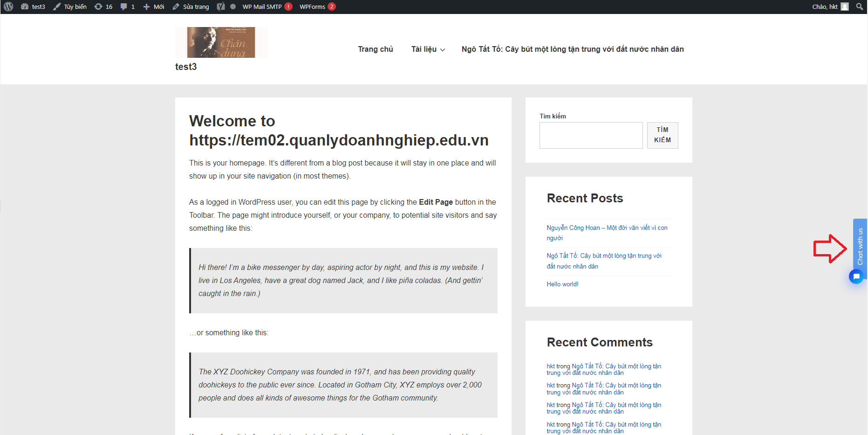Click the test3 dashboard icon

[25, 7]
